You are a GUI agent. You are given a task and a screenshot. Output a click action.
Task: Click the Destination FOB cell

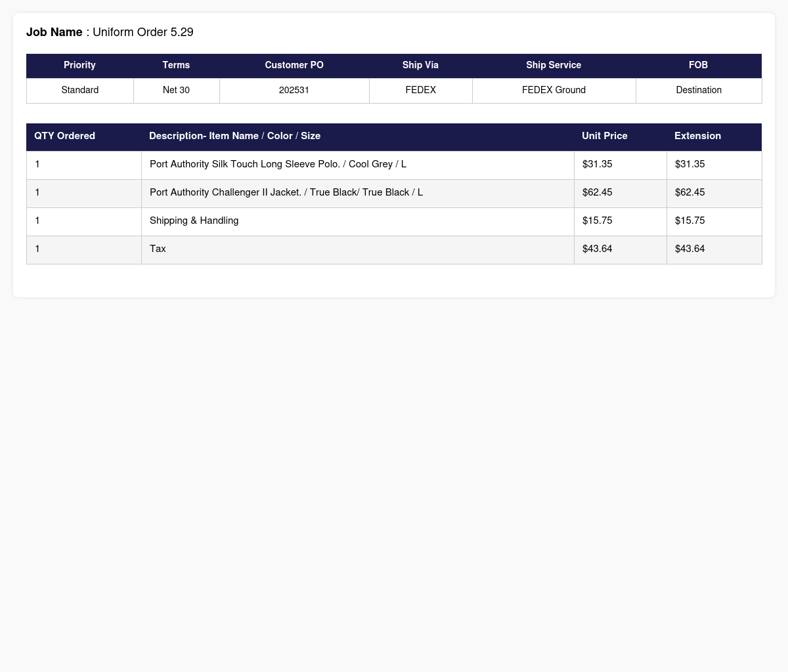699,91
